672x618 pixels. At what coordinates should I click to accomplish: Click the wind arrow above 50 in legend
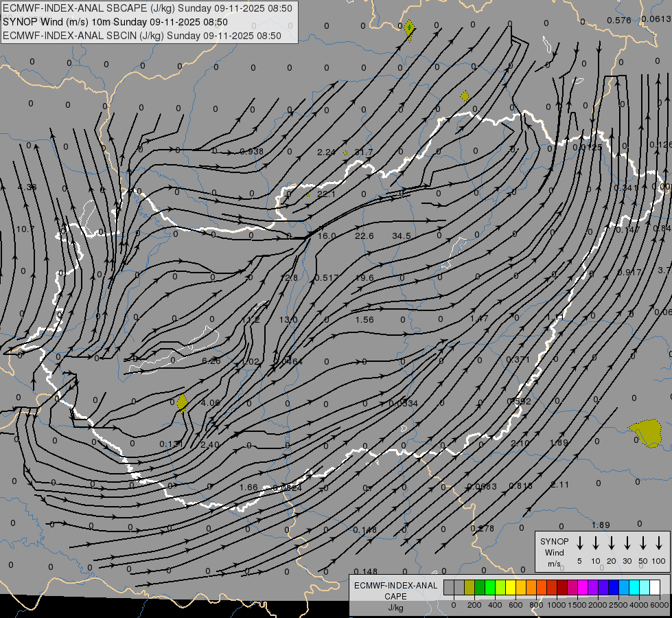643,543
